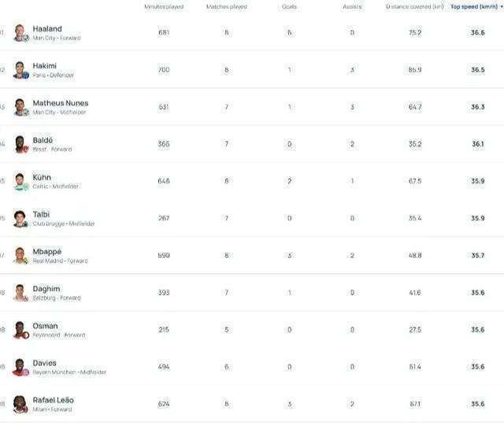Screen dimensions: 504x425
Task: Sort table by Assists header
Action: pos(352,7)
